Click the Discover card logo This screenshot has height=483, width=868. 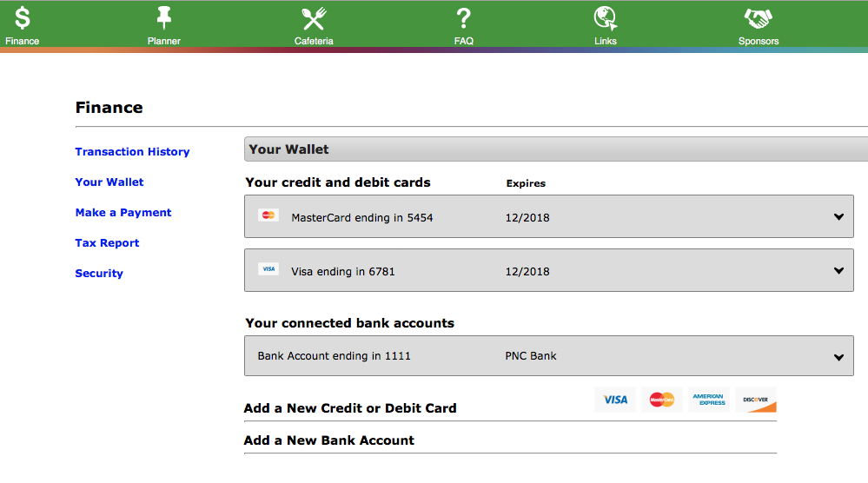[756, 400]
